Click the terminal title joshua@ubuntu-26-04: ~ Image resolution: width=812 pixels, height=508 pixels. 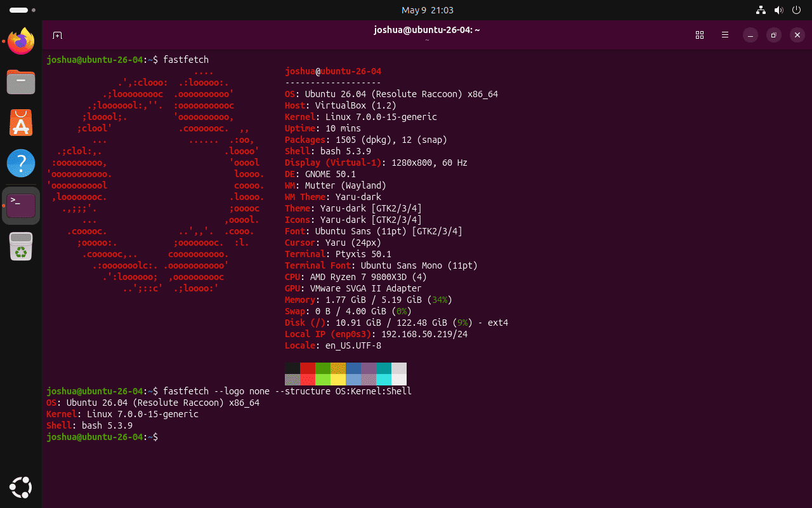(x=427, y=30)
